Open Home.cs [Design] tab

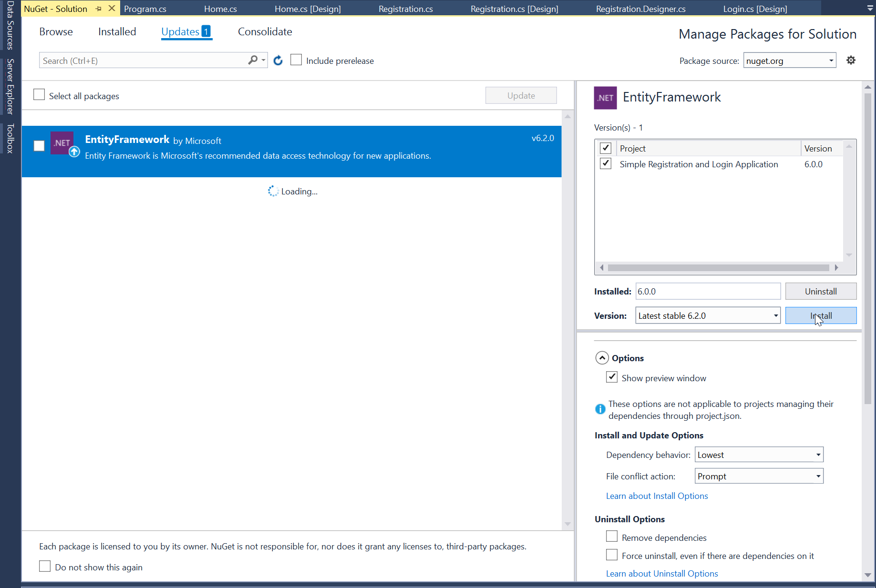pyautogui.click(x=308, y=9)
